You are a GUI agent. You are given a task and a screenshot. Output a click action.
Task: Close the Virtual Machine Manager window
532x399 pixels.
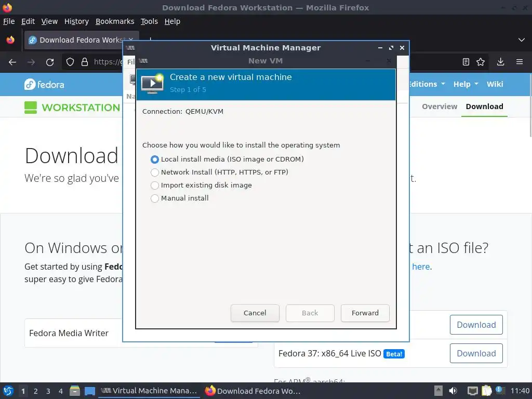point(402,48)
